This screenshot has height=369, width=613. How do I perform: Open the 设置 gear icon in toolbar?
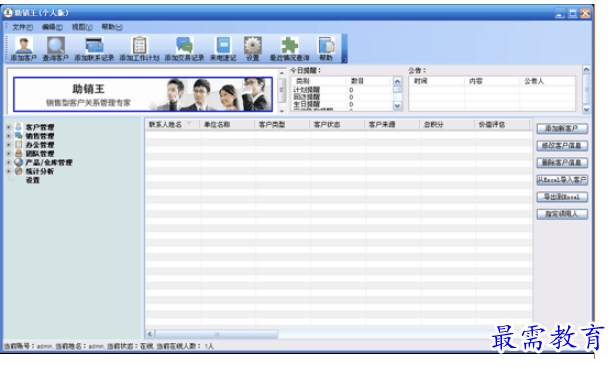point(253,49)
